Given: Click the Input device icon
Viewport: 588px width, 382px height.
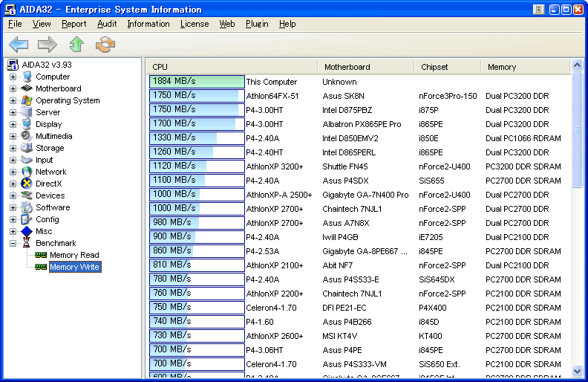Looking at the screenshot, I should 27,160.
